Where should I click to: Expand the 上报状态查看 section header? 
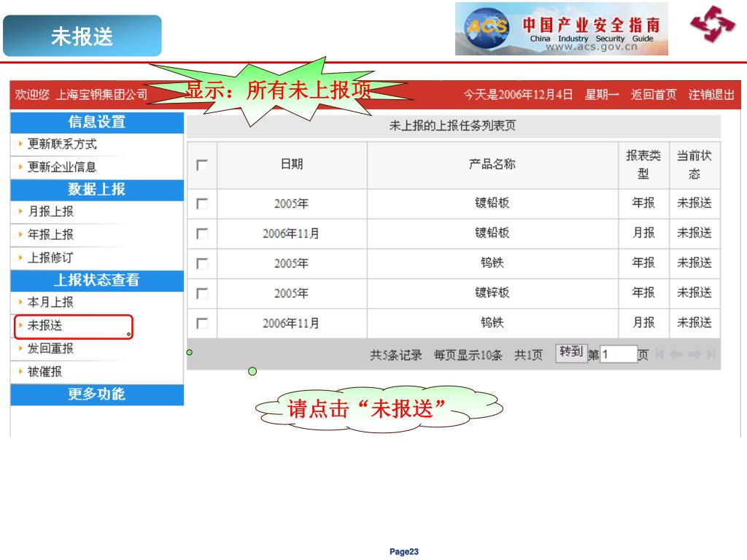click(97, 281)
